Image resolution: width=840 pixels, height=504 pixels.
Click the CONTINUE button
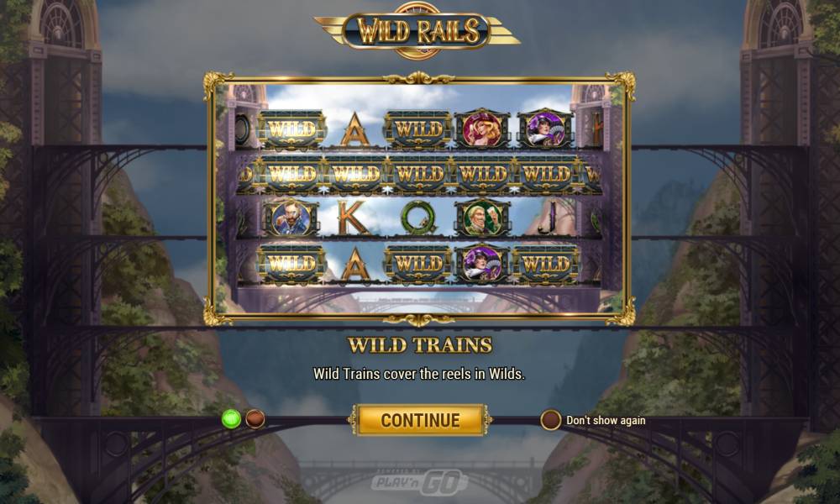point(419,420)
